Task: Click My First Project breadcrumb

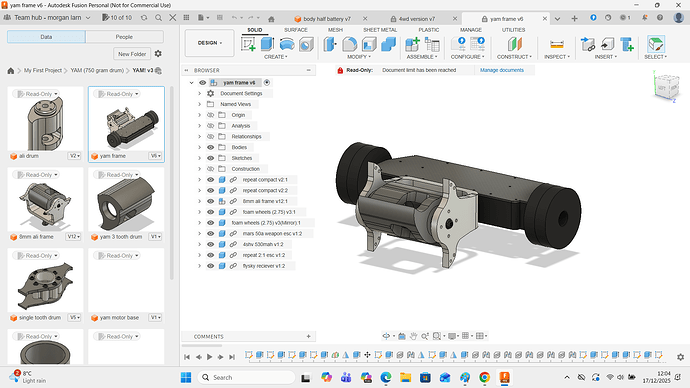Action: (43, 70)
